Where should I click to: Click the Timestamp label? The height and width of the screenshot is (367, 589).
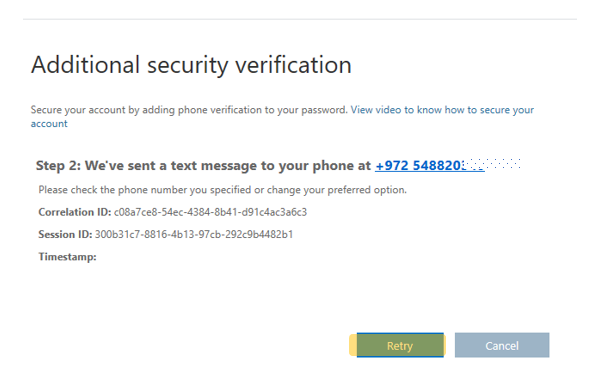tap(67, 257)
